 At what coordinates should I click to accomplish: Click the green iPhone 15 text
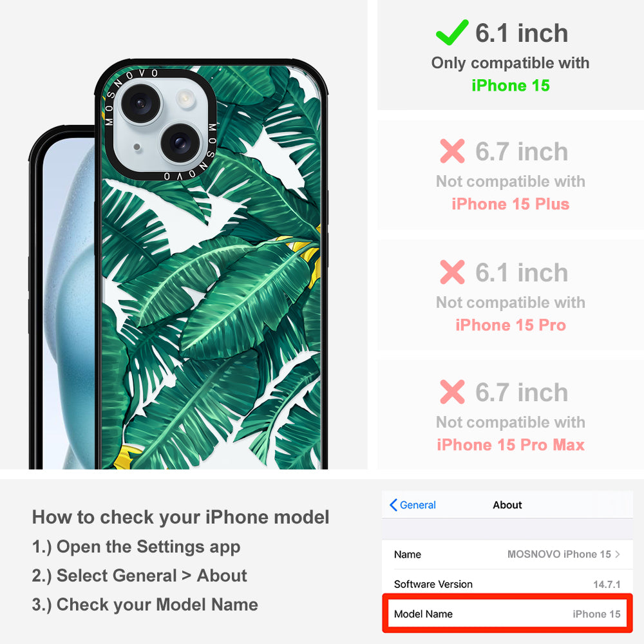[511, 86]
